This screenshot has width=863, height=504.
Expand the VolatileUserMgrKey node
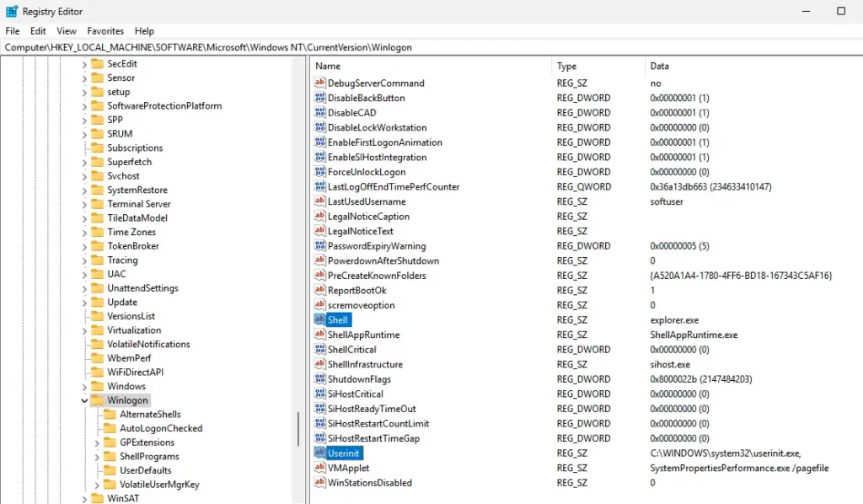(x=97, y=485)
